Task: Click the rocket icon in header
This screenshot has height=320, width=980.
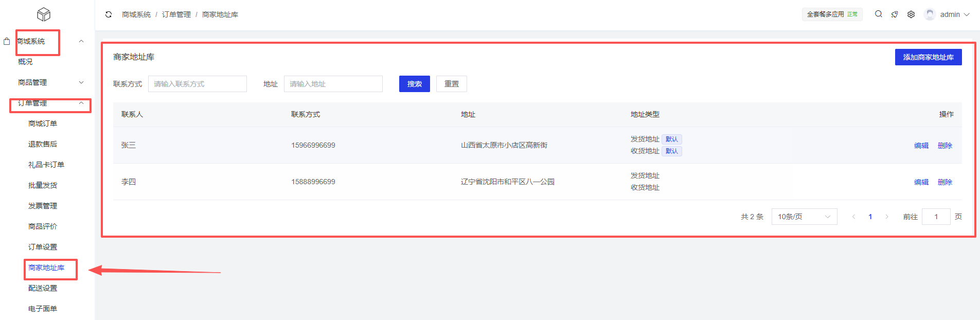Action: (x=895, y=14)
